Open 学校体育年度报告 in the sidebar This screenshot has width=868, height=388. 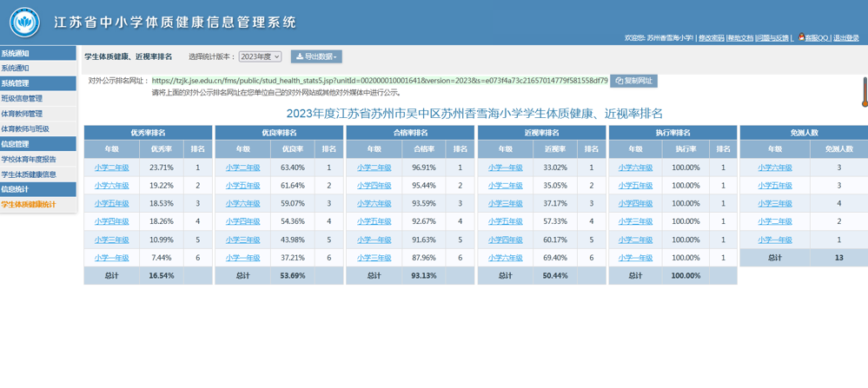point(38,159)
